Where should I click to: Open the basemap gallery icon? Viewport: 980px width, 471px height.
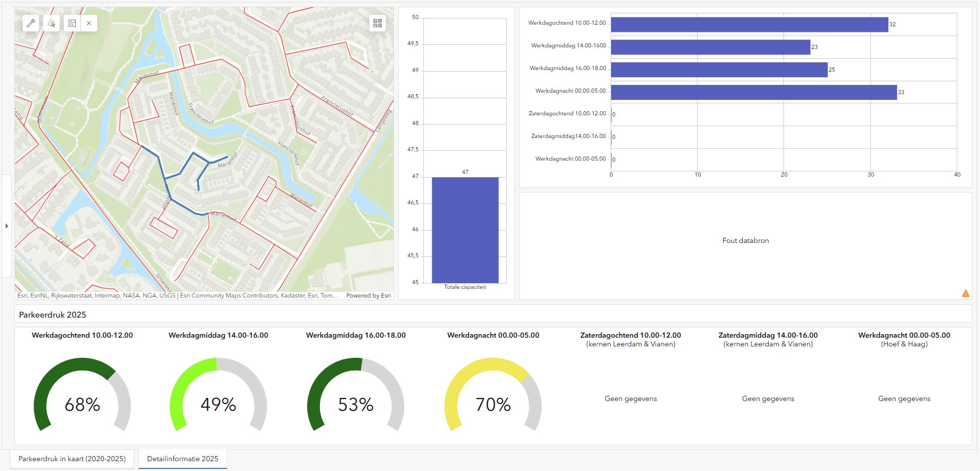point(378,23)
